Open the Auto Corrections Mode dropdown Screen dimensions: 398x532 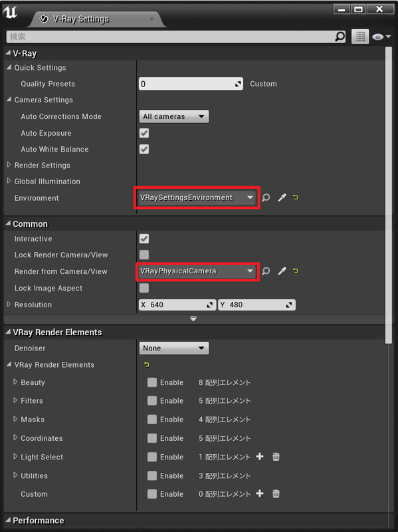click(174, 116)
